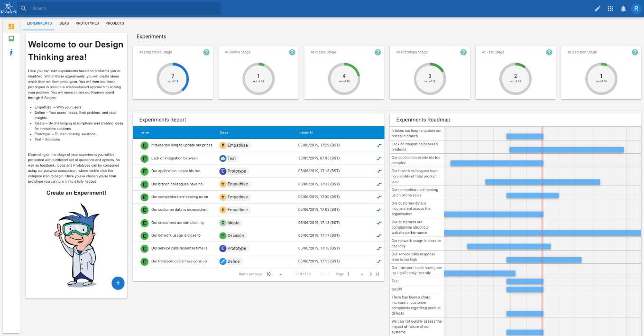This screenshot has width=644, height=336.
Task: Click the user avatar R icon
Action: 635,9
